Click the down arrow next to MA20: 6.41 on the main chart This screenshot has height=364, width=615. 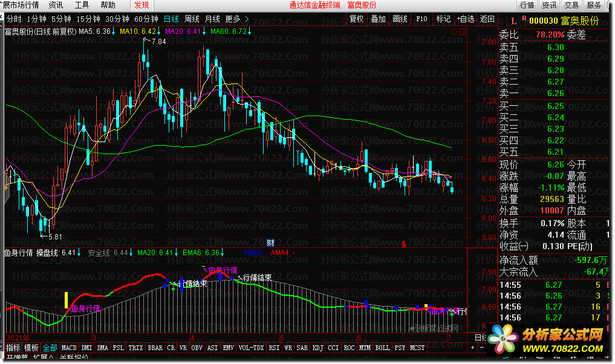tap(204, 31)
